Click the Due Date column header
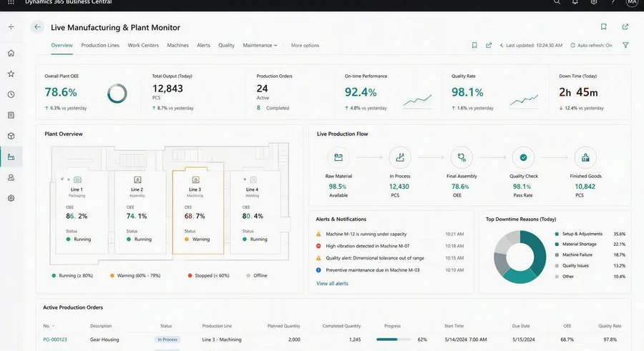The height and width of the screenshot is (351, 644). pos(521,326)
